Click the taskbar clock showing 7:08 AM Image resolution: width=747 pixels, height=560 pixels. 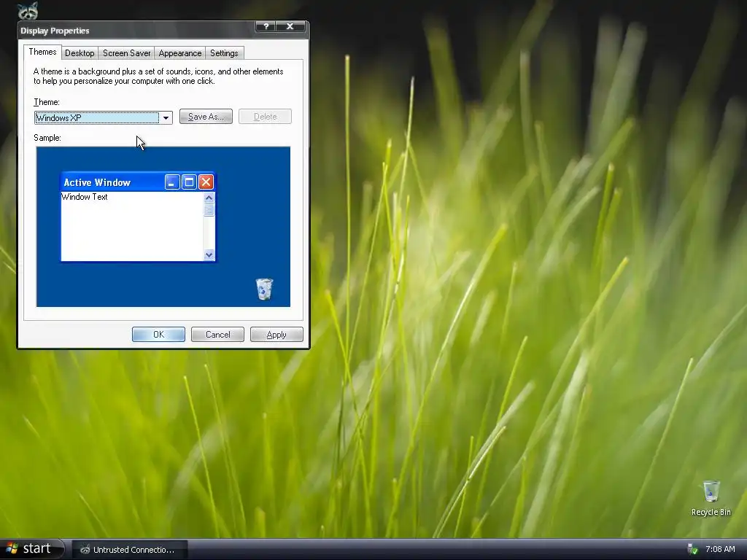click(720, 549)
